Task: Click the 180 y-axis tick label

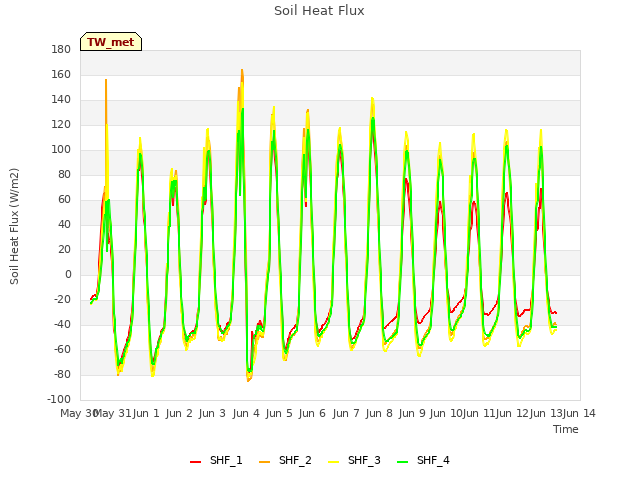Action: (61, 49)
